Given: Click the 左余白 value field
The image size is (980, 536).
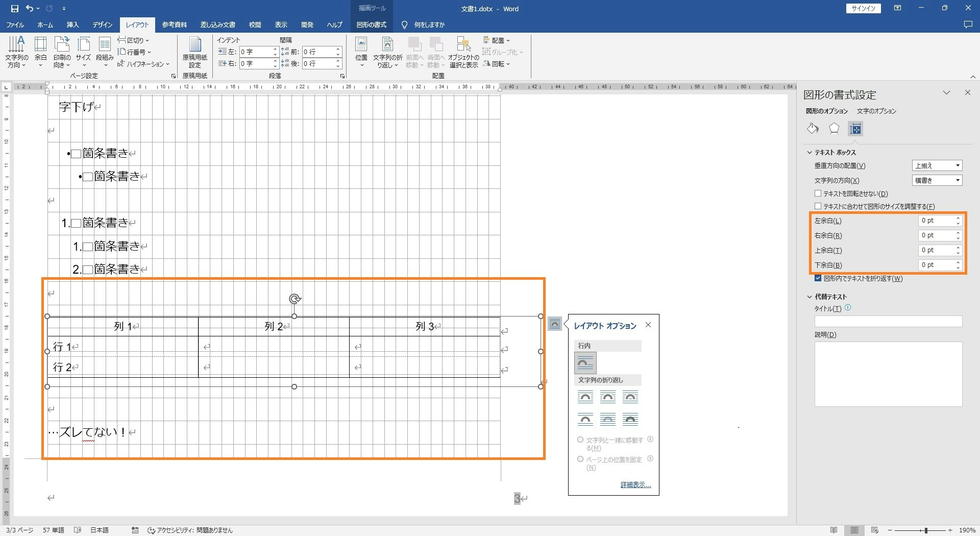Looking at the screenshot, I should pyautogui.click(x=940, y=221).
